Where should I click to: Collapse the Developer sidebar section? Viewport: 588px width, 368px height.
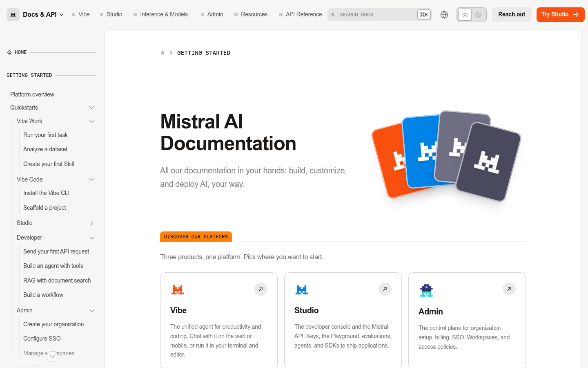92,238
